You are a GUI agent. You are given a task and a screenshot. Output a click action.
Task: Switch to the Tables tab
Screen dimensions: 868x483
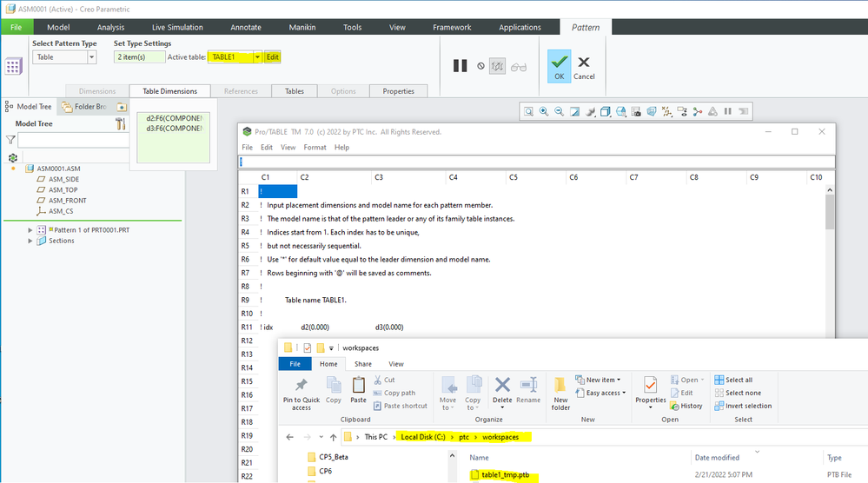click(x=295, y=91)
